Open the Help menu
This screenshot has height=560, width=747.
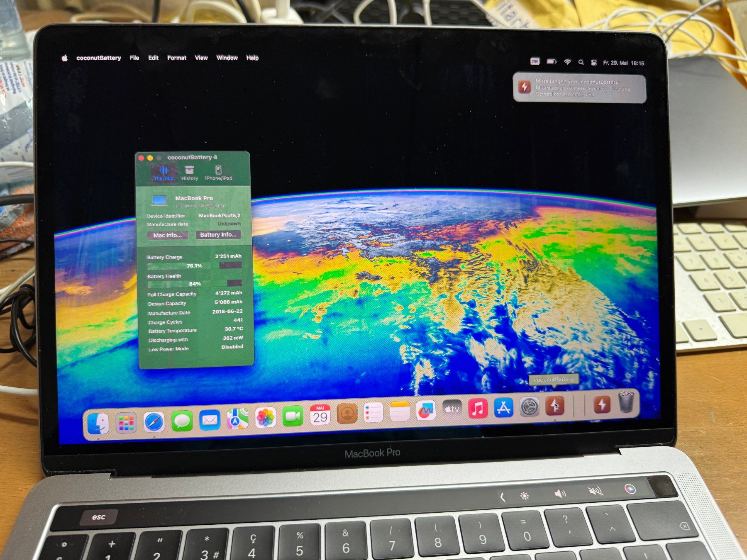click(252, 58)
